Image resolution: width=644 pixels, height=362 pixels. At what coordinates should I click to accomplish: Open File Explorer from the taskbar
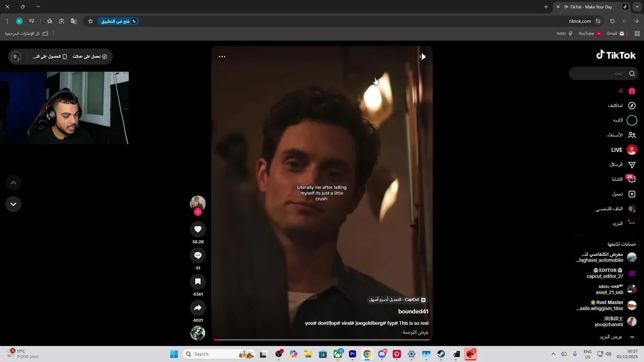(x=308, y=354)
